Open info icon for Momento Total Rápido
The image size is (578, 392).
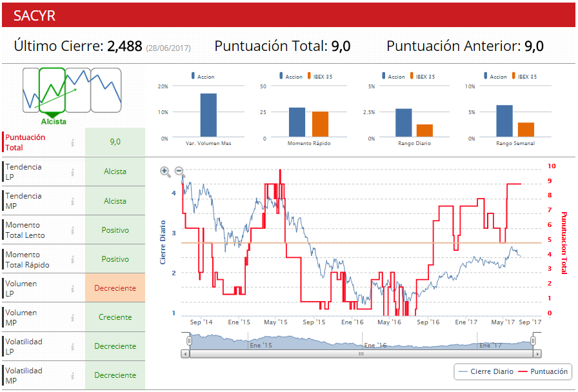(x=73, y=260)
